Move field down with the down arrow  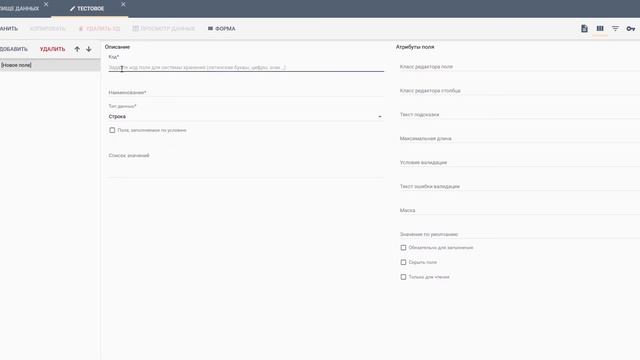89,49
